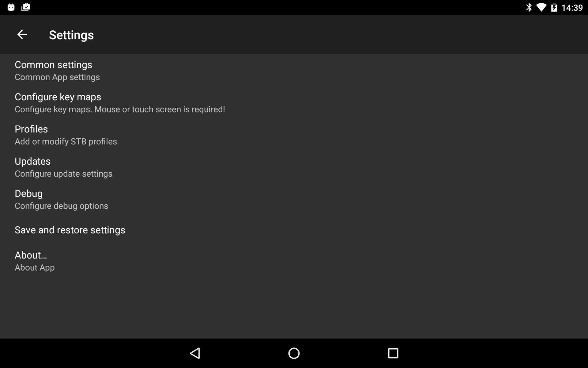Tap the Android home button

tap(294, 353)
